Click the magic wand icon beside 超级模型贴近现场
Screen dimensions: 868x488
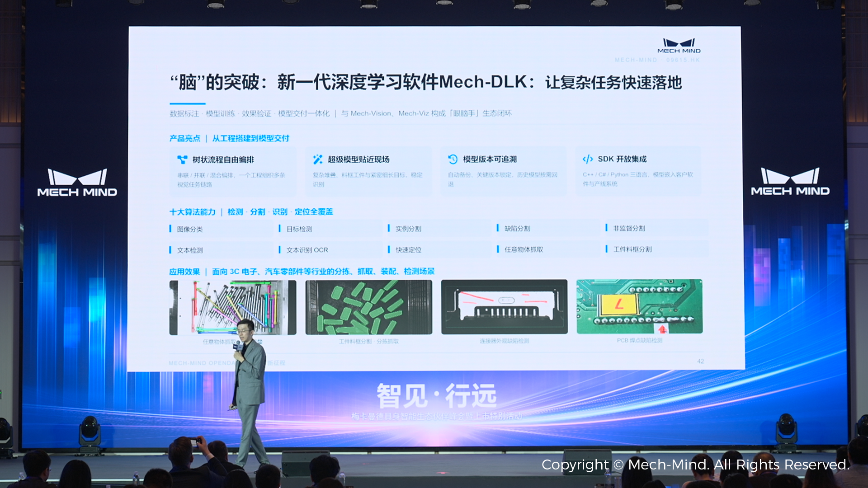(x=318, y=159)
